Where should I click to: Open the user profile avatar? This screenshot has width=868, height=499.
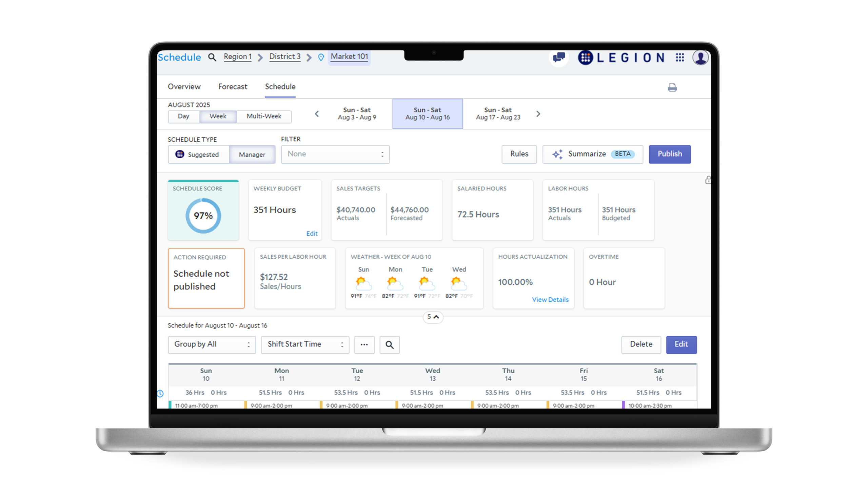(701, 58)
